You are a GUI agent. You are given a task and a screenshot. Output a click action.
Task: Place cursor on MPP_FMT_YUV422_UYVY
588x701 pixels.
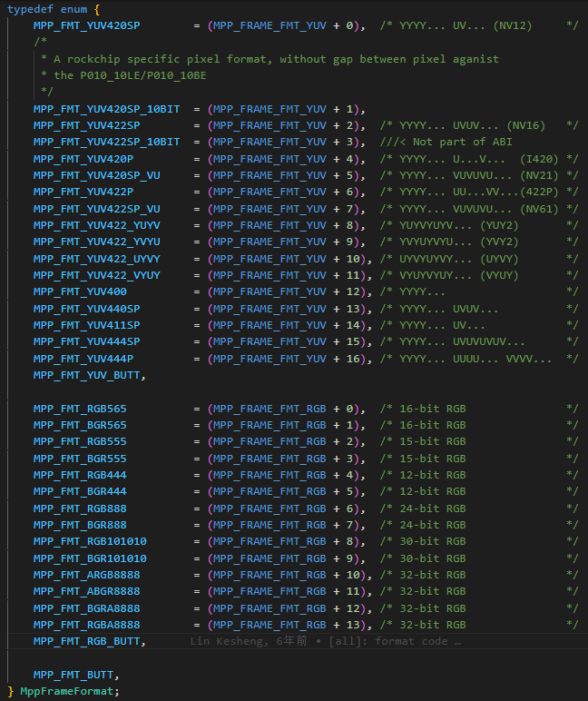pyautogui.click(x=96, y=259)
